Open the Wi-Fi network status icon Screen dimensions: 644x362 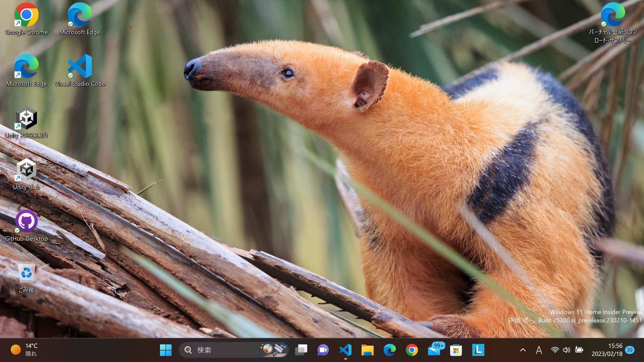(x=555, y=350)
